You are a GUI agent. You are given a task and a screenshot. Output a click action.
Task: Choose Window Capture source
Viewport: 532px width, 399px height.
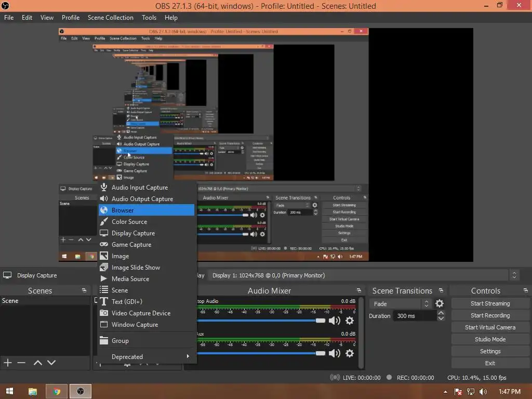(147, 325)
